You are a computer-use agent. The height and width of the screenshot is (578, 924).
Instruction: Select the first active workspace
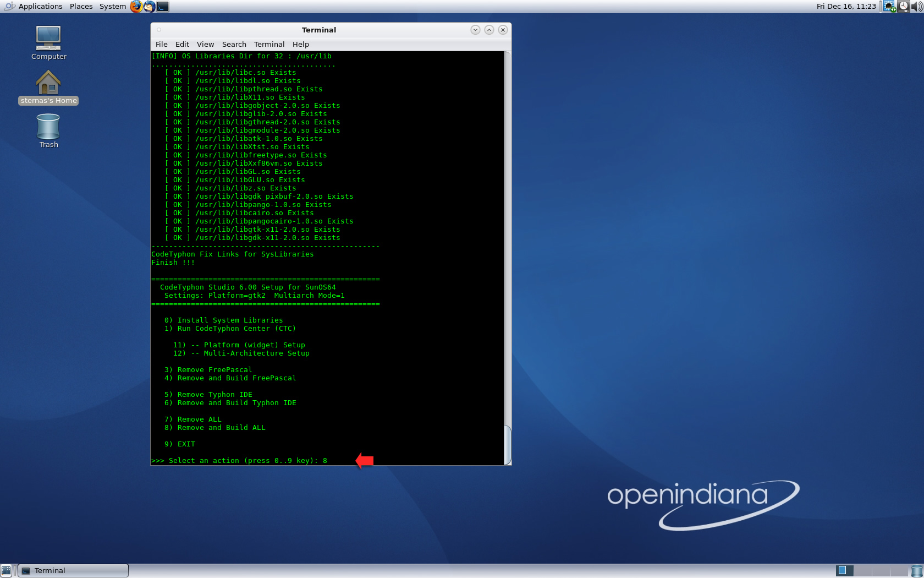(845, 571)
